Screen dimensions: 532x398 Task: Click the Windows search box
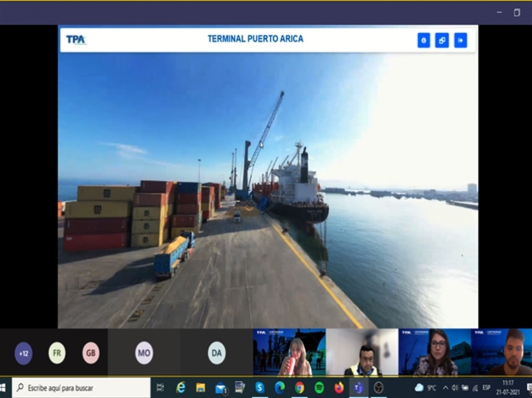(81, 387)
